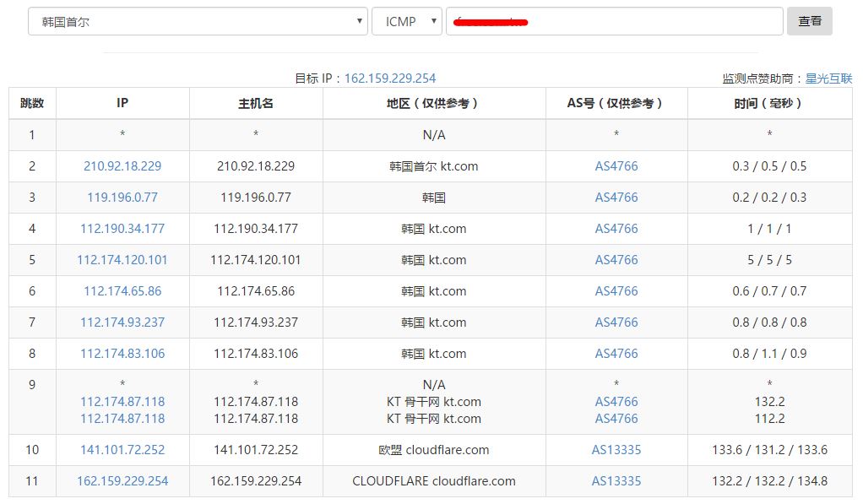Open IP link 210.92.18.229
The image size is (863, 504).
122,166
